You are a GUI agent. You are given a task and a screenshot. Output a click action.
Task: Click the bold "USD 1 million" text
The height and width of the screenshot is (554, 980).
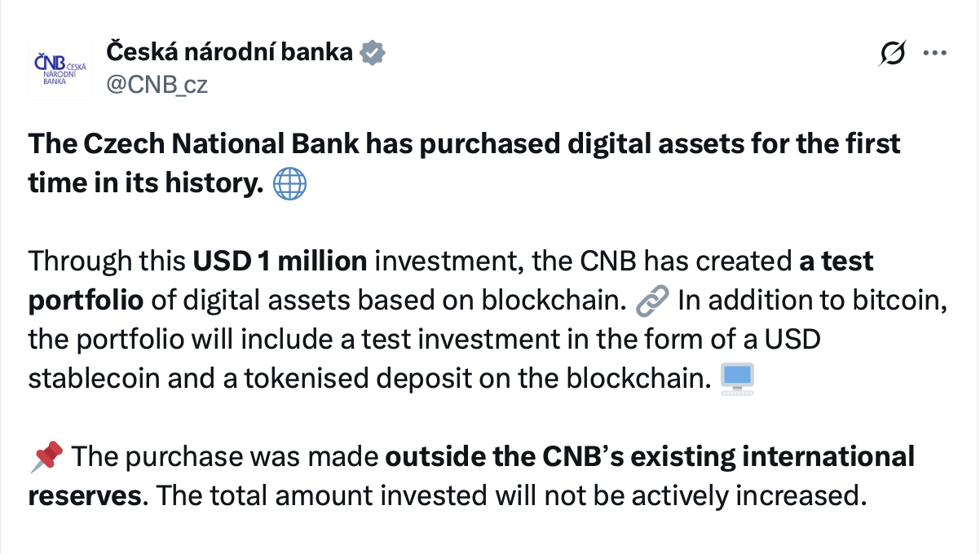coord(280,262)
